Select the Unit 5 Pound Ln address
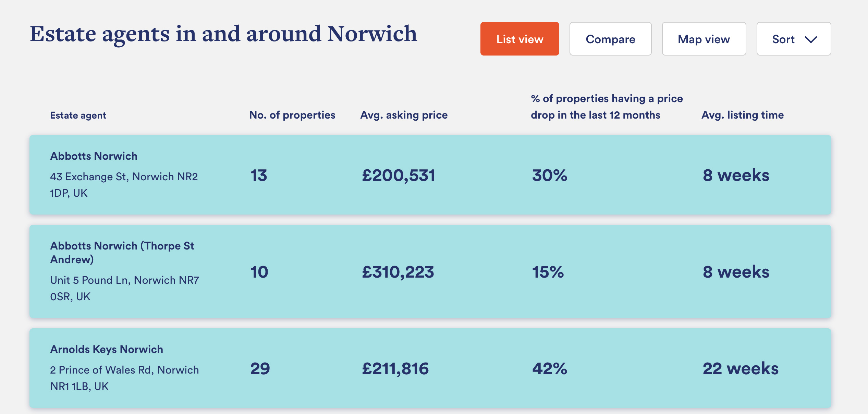Screen dimensions: 868x414 (x=124, y=288)
